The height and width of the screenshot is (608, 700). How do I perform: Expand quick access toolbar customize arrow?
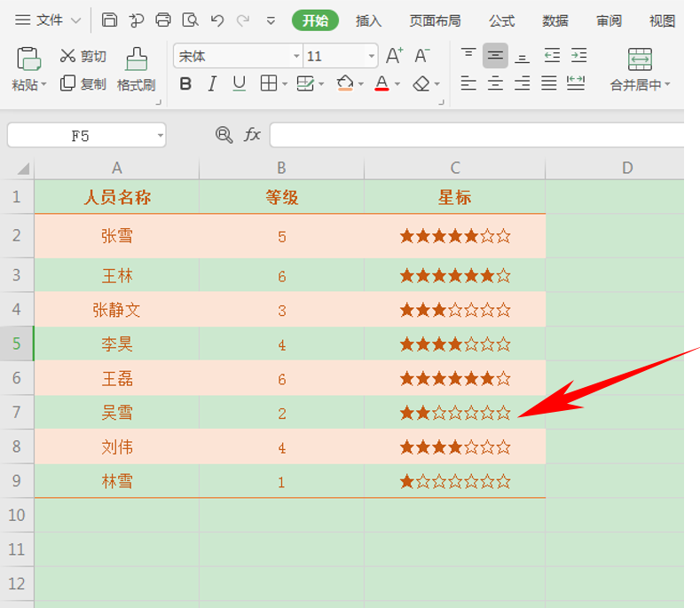(271, 21)
